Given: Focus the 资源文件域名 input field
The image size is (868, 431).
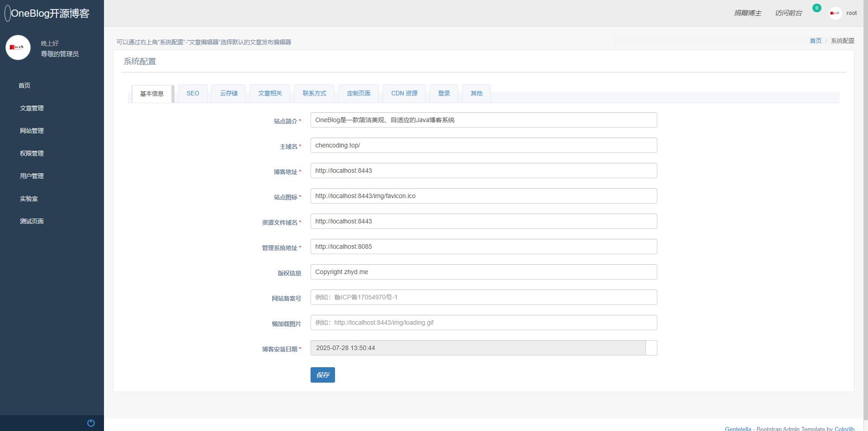Looking at the screenshot, I should (x=484, y=221).
